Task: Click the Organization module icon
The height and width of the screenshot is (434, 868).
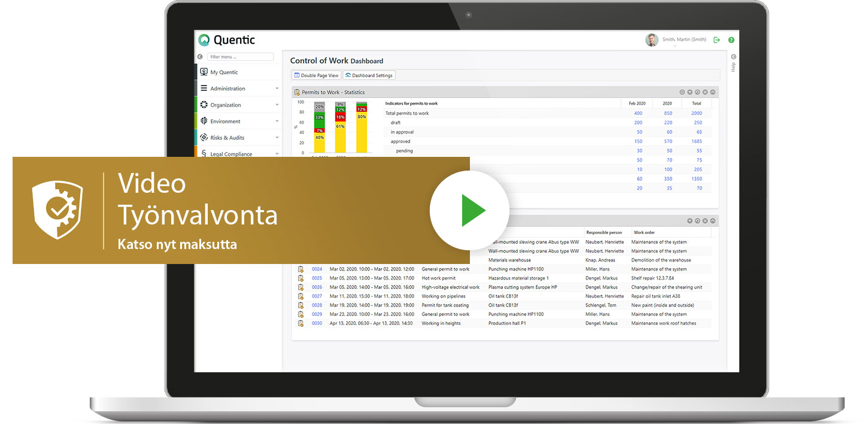Action: coord(204,105)
